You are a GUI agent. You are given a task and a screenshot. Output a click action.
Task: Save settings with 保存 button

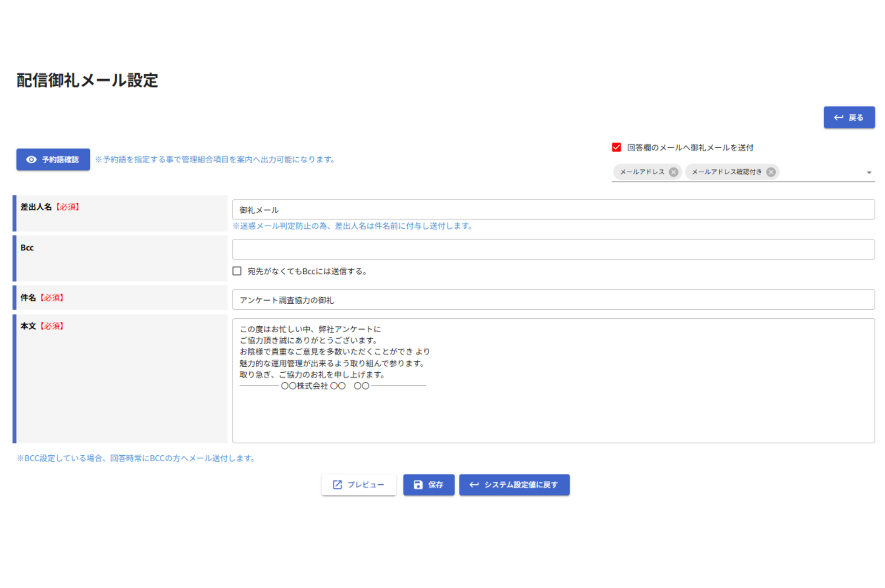click(x=429, y=485)
